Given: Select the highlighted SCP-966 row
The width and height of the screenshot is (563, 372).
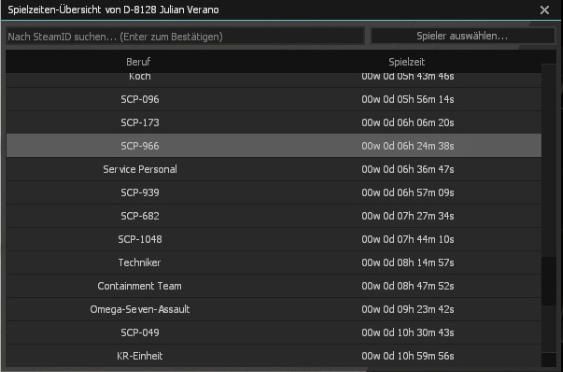Looking at the screenshot, I should [274, 146].
